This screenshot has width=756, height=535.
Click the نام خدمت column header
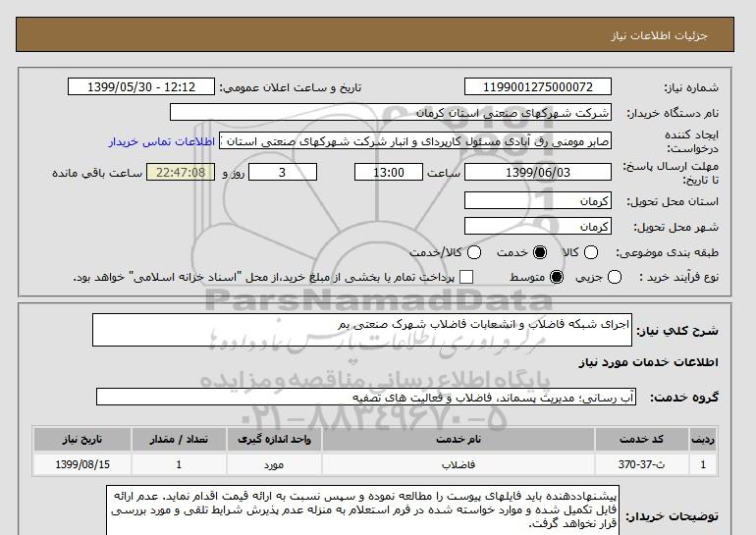click(459, 439)
